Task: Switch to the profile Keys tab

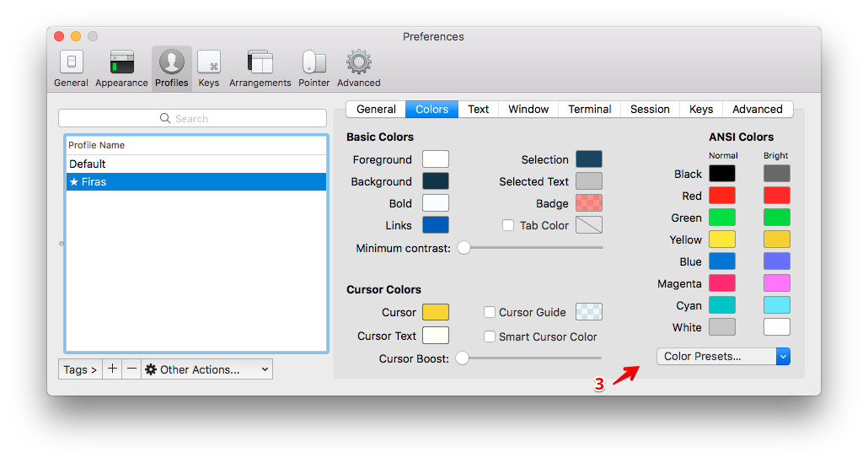Action: [x=701, y=109]
